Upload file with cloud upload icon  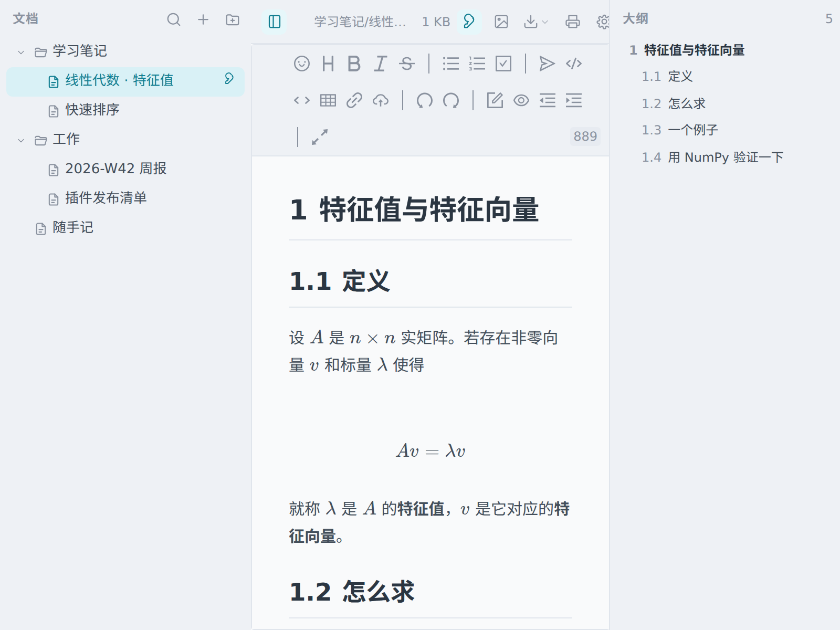point(381,100)
